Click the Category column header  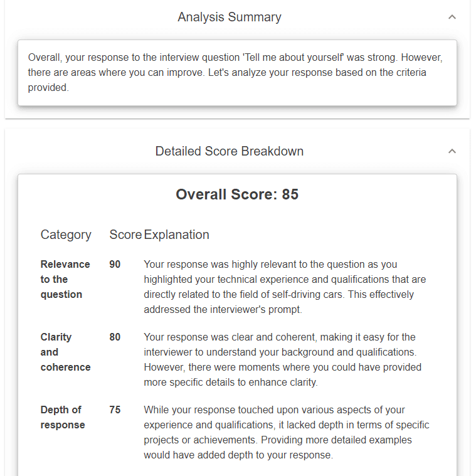click(66, 235)
